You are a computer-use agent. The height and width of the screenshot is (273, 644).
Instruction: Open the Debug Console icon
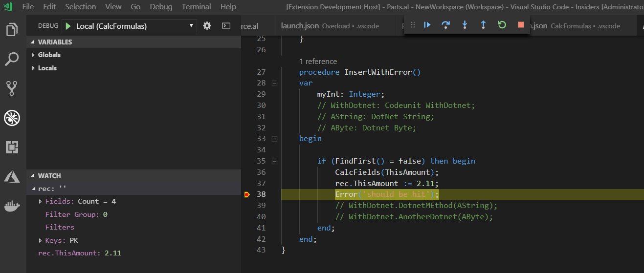[226, 26]
